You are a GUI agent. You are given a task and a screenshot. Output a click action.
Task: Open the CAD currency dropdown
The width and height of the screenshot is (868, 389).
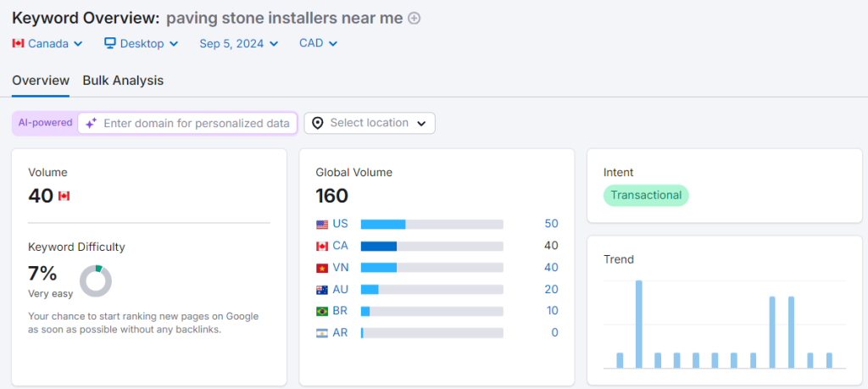point(318,43)
